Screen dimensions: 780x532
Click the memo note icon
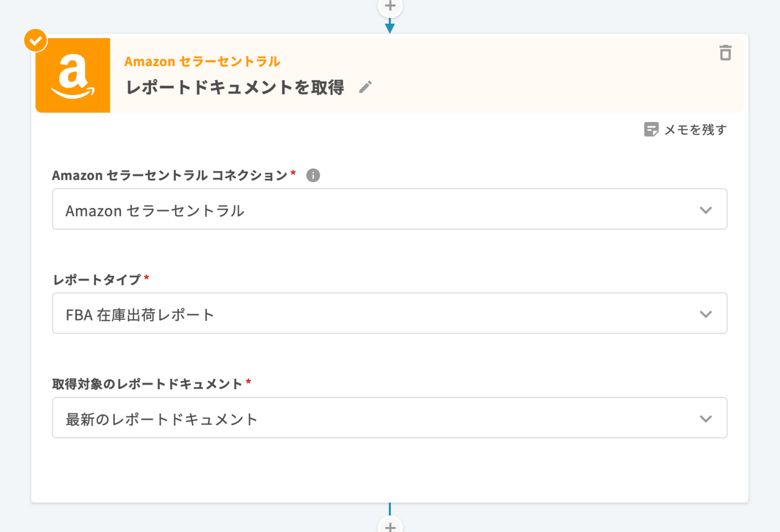[651, 129]
